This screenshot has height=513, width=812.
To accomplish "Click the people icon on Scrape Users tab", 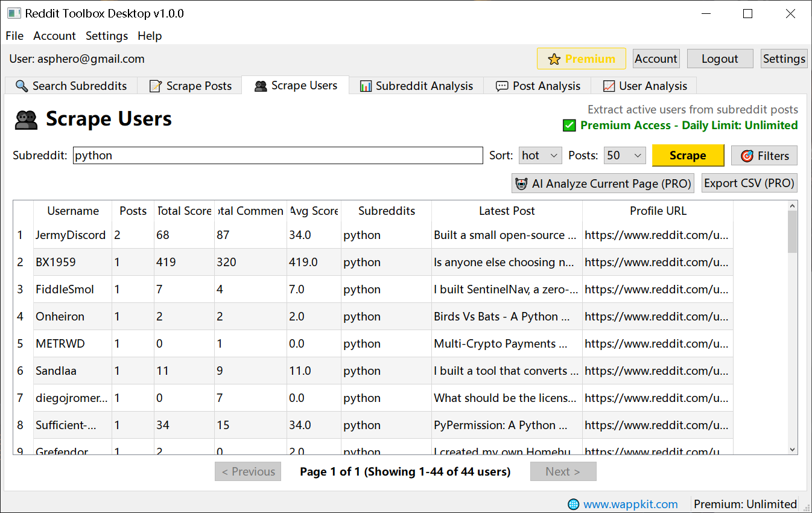I will click(261, 86).
